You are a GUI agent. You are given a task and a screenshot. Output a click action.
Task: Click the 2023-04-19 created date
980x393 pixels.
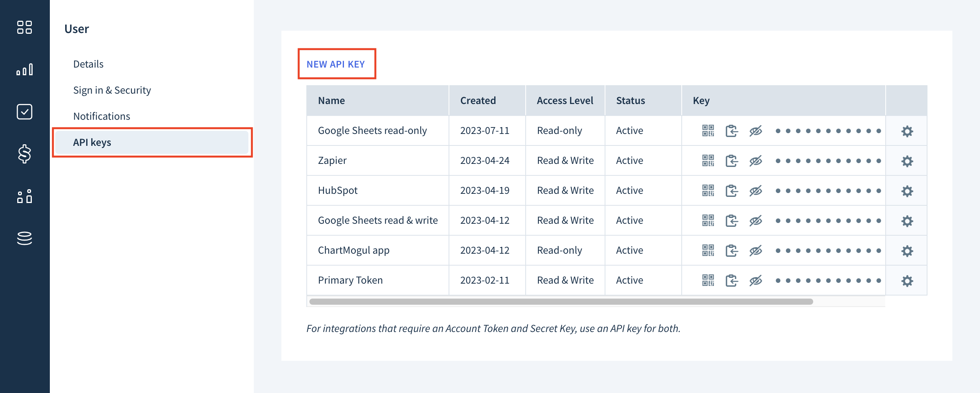(485, 190)
